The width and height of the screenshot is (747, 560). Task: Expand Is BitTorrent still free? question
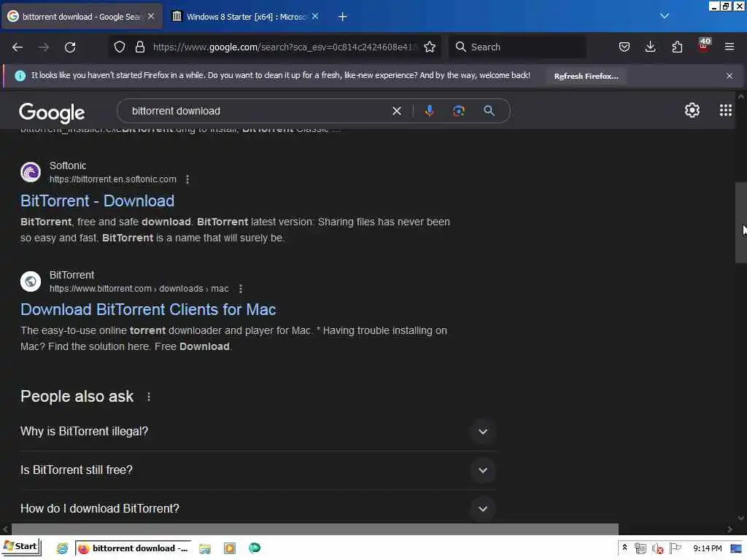(258, 470)
